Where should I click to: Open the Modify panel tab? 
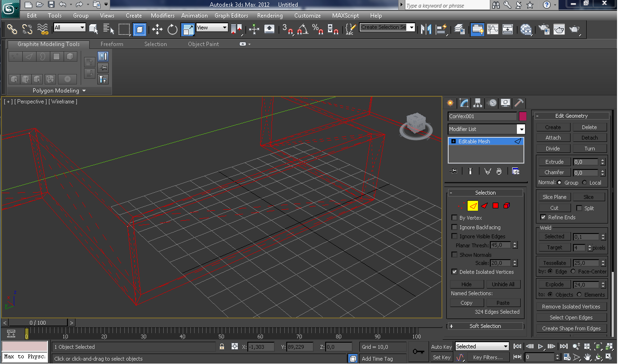tap(464, 103)
